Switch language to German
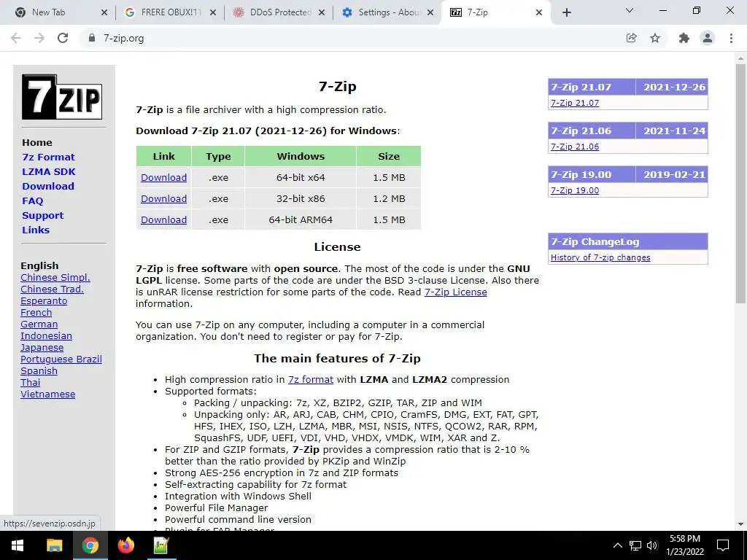The width and height of the screenshot is (747, 560). click(39, 324)
